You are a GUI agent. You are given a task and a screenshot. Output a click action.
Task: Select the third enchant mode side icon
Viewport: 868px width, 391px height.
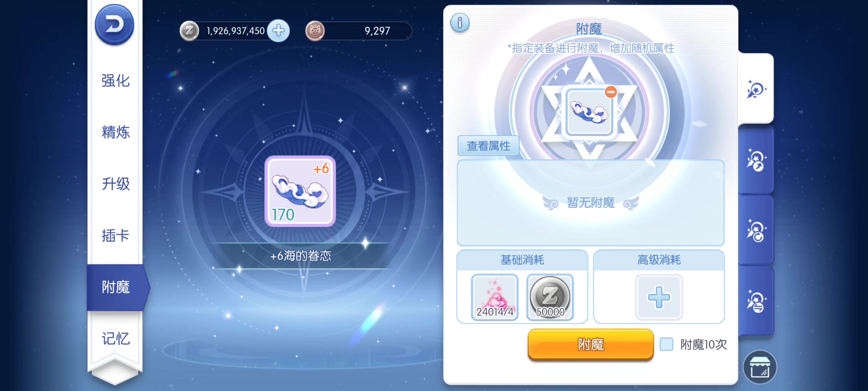coord(756,231)
